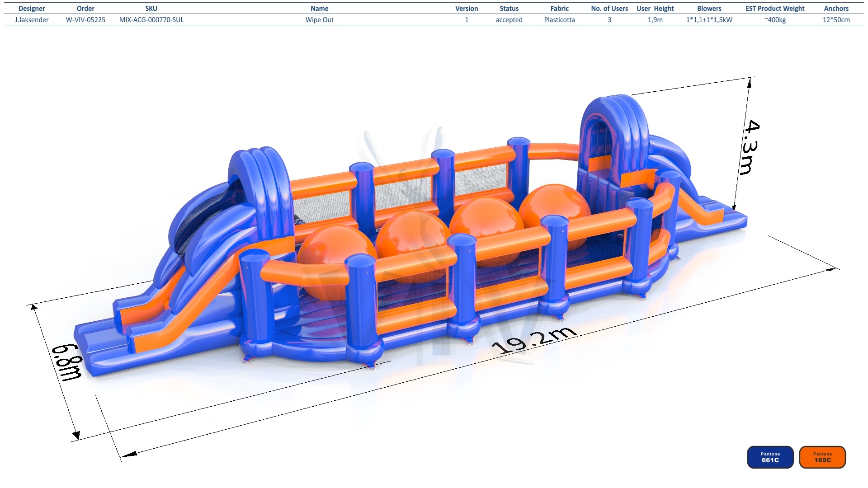
Task: Select designer name J.Jaksender
Action: (32, 20)
